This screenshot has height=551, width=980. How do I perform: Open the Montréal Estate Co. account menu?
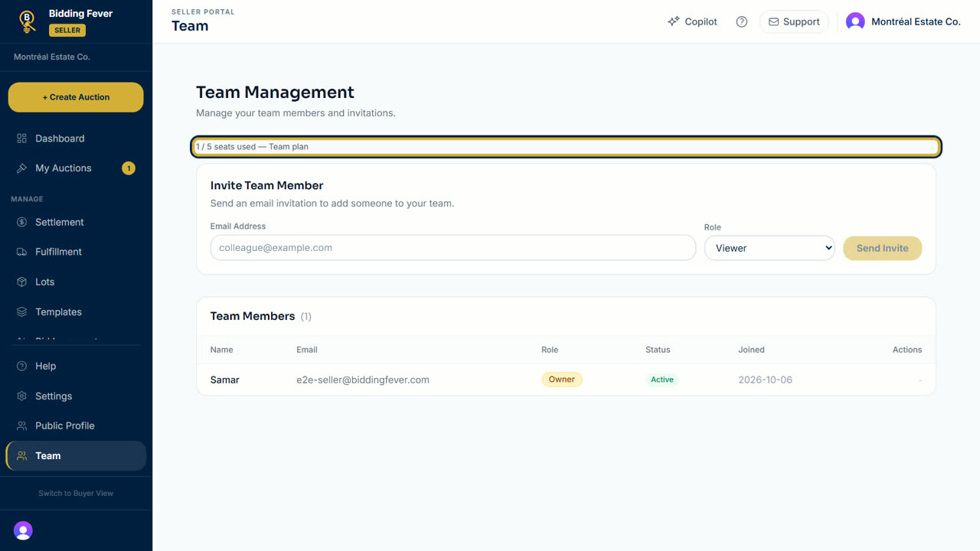903,21
